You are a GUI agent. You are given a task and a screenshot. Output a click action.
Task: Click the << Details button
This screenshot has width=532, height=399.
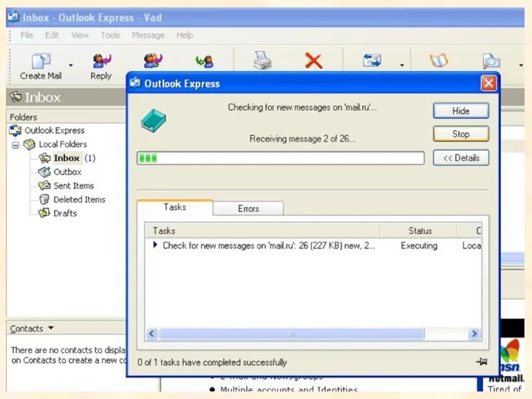[461, 158]
